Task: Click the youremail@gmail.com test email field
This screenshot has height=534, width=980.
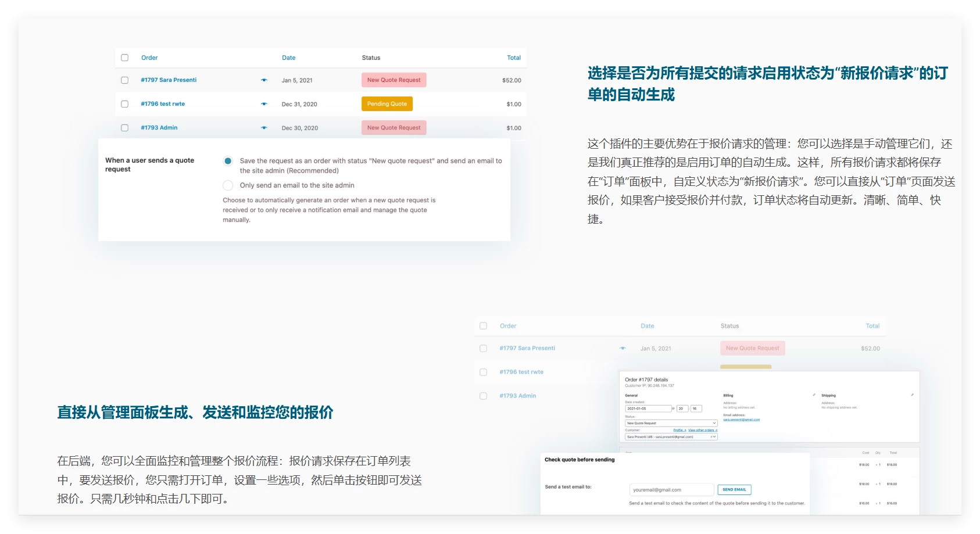Action: point(671,490)
